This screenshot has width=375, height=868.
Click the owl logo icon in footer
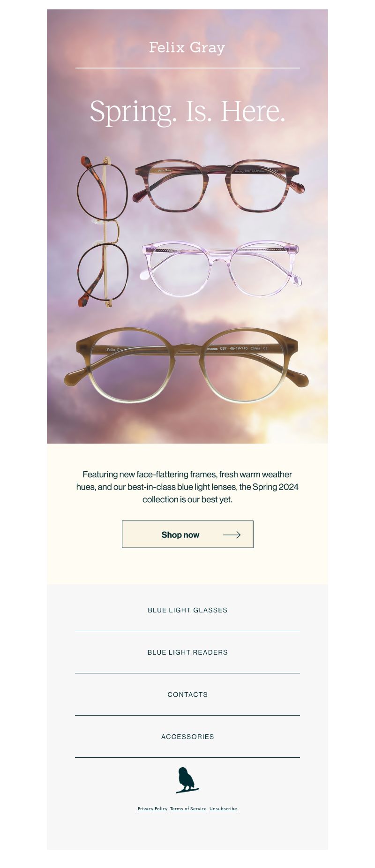tap(187, 780)
